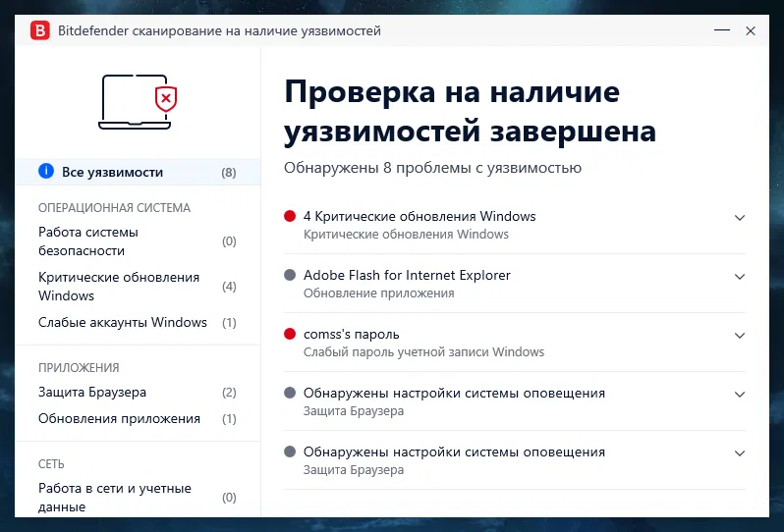
Task: Click Adobe Flash for Internet Explorer title
Action: click(x=407, y=275)
